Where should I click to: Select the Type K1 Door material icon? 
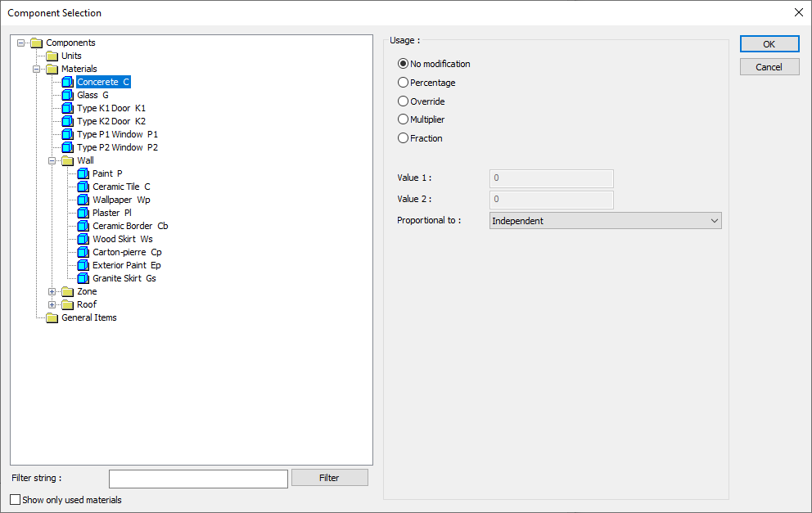[67, 108]
